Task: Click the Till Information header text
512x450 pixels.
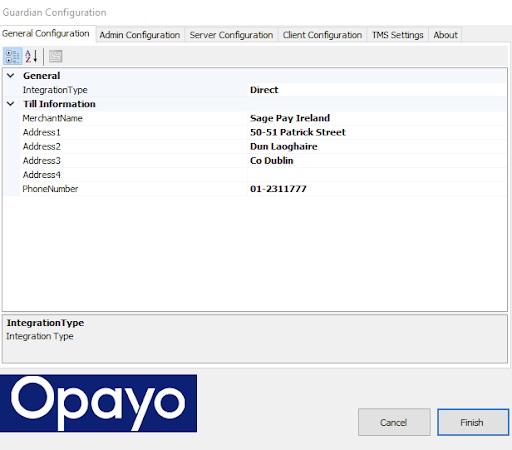Action: coord(59,104)
